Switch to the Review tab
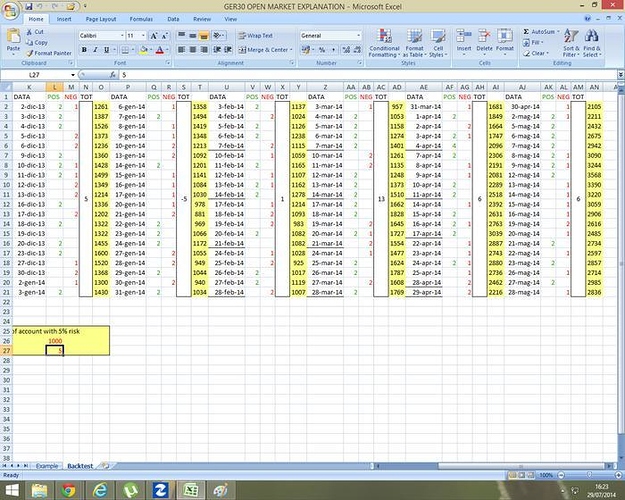The width and height of the screenshot is (625, 500). click(x=202, y=19)
